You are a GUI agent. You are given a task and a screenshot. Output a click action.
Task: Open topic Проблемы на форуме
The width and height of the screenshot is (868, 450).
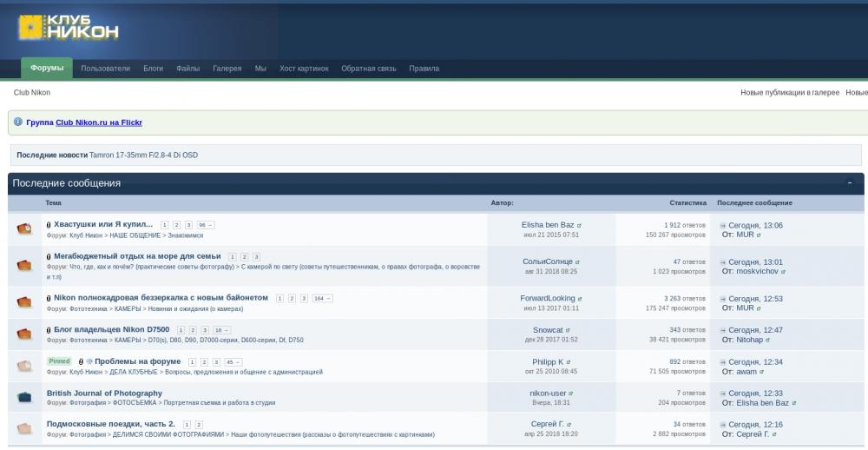click(x=138, y=361)
